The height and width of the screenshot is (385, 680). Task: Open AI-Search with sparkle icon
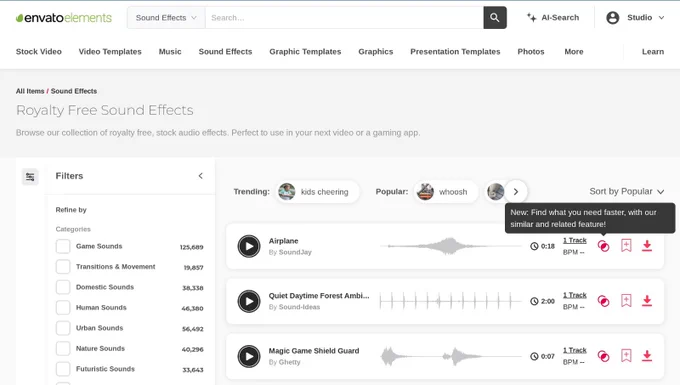pos(553,18)
